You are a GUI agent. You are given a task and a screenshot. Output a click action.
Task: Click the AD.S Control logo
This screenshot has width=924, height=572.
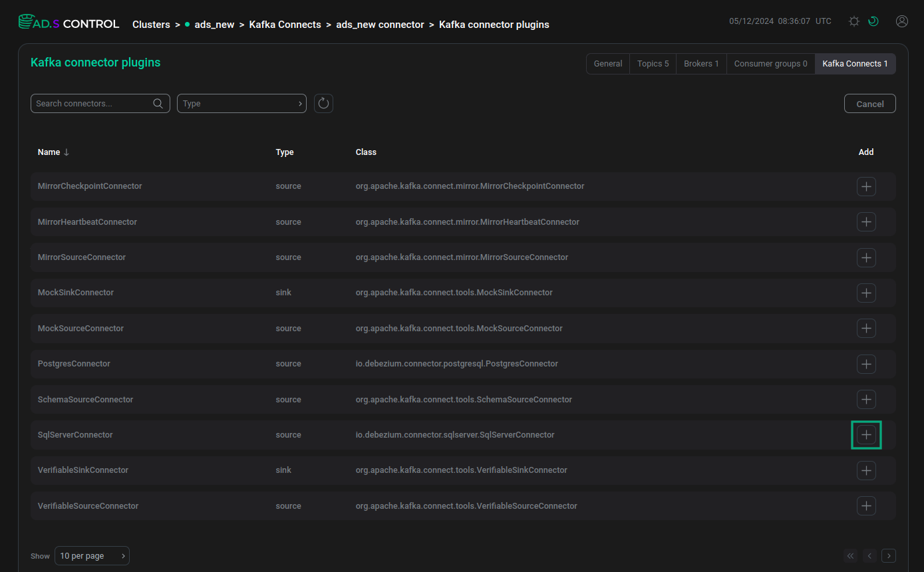(69, 23)
